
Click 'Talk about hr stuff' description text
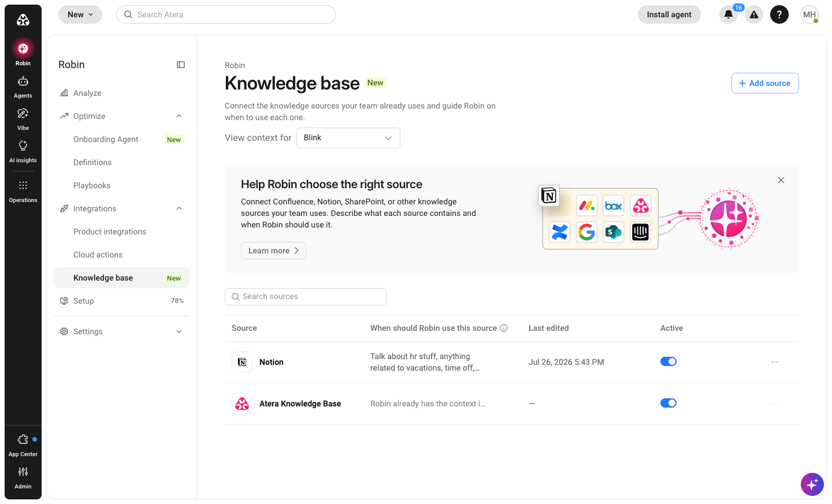pos(425,362)
